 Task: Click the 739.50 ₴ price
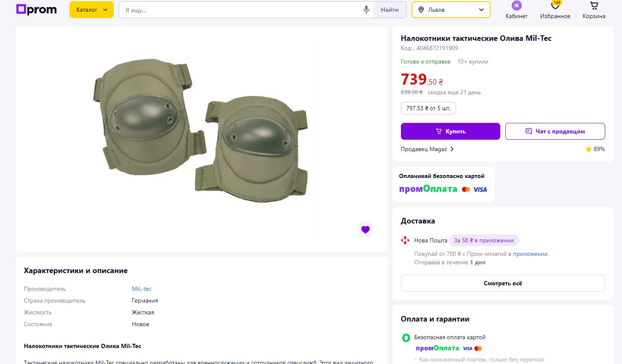tap(422, 79)
